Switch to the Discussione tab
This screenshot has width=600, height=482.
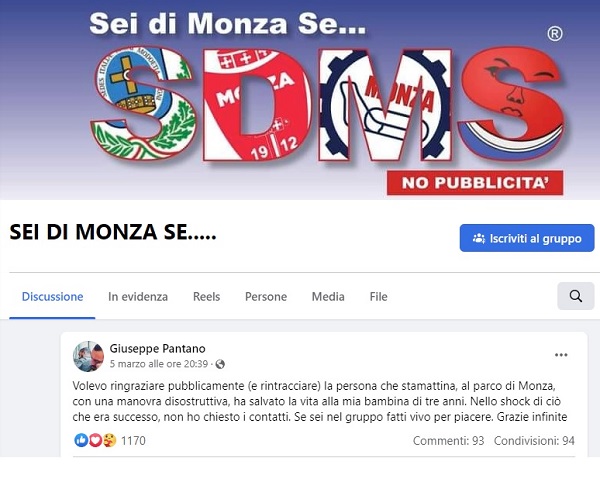52,297
